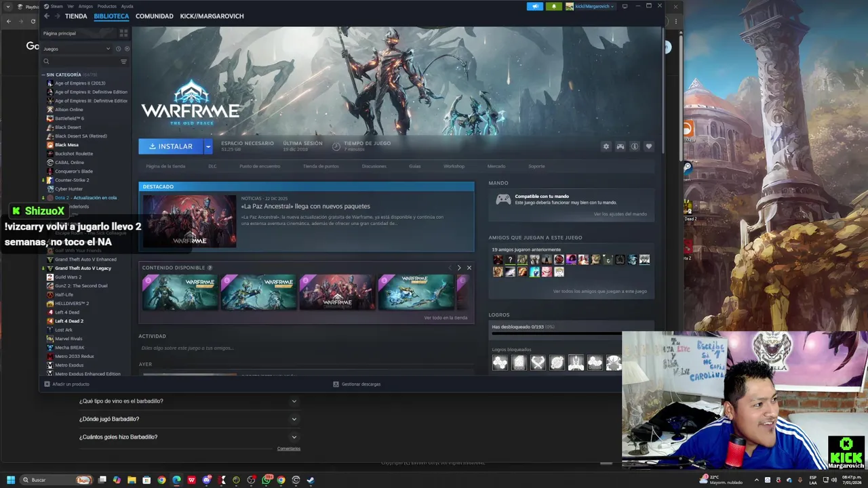This screenshot has height=488, width=868.
Task: Open library advanced filter icon
Action: [x=123, y=62]
